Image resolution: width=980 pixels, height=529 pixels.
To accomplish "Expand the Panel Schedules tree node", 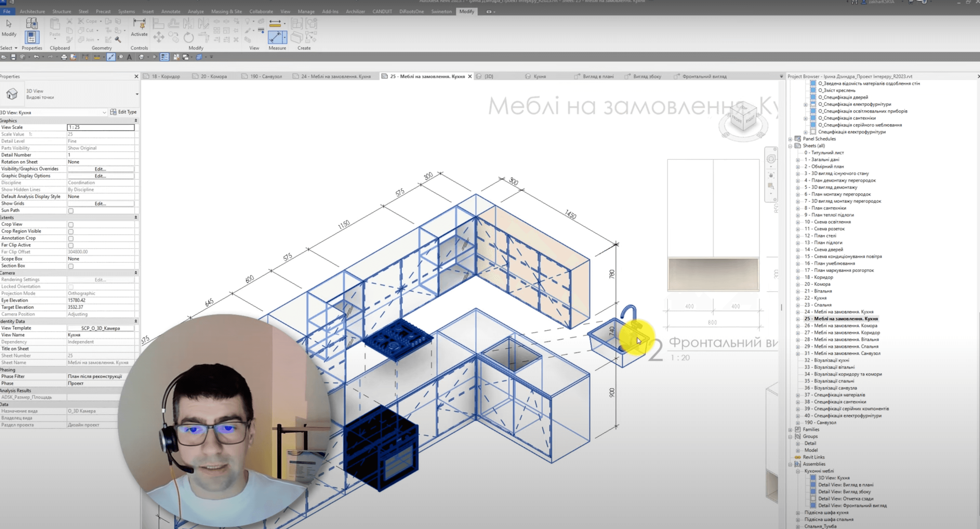I will (790, 139).
